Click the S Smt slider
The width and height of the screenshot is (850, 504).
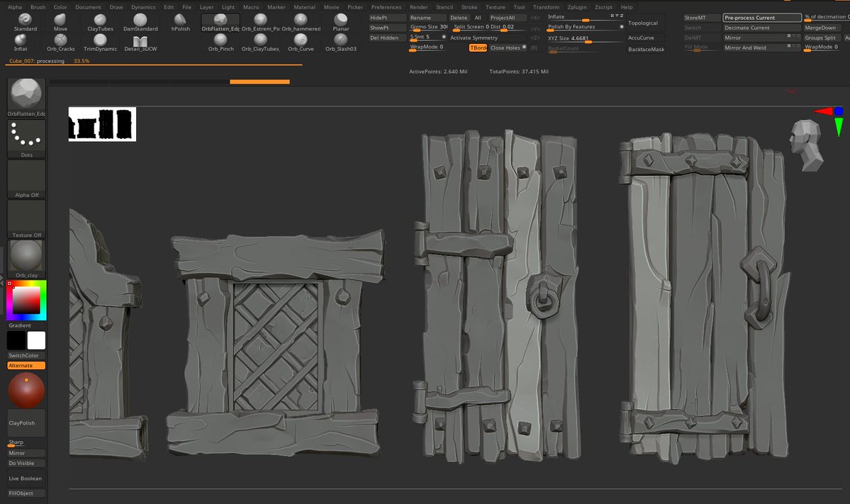click(427, 38)
